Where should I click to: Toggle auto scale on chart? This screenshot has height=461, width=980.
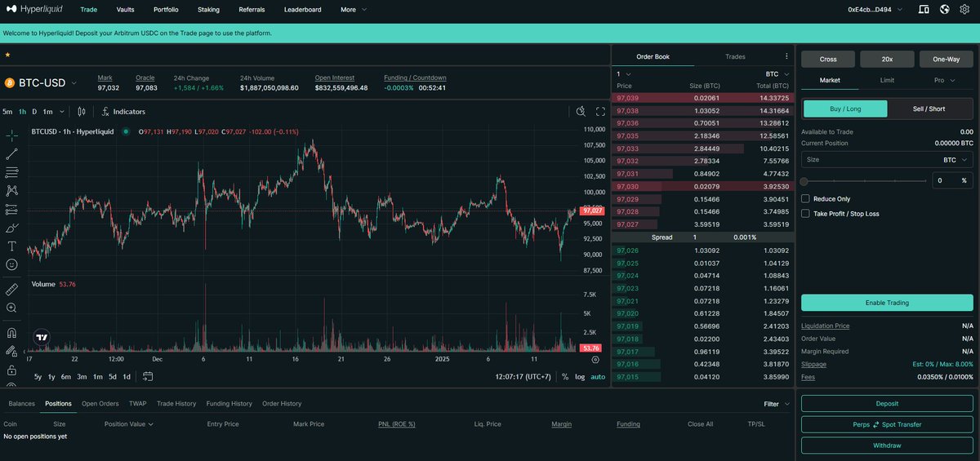598,377
